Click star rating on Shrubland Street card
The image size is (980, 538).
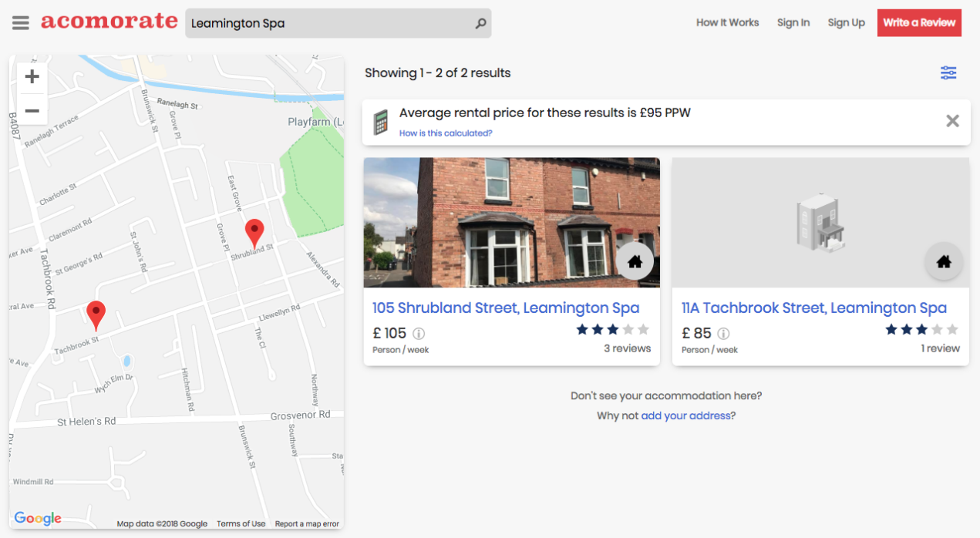pyautogui.click(x=613, y=330)
